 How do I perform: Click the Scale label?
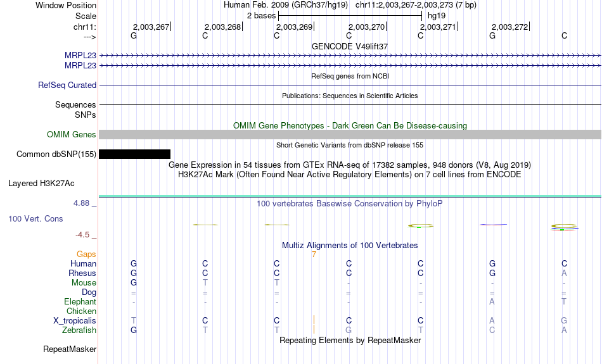(x=86, y=16)
